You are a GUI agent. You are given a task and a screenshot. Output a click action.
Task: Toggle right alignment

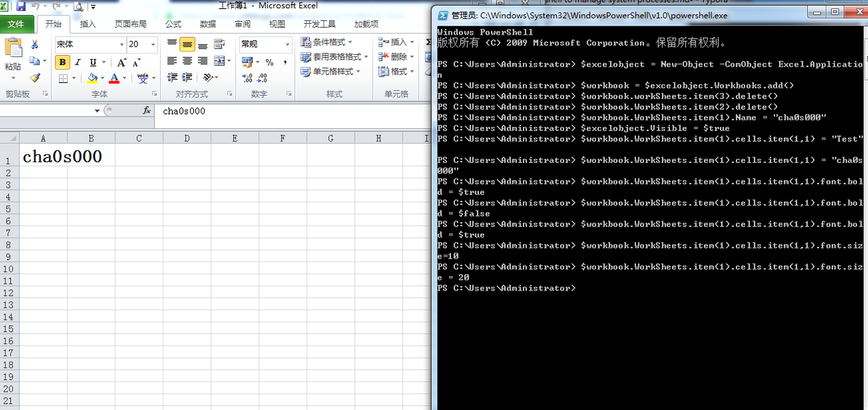(x=203, y=62)
